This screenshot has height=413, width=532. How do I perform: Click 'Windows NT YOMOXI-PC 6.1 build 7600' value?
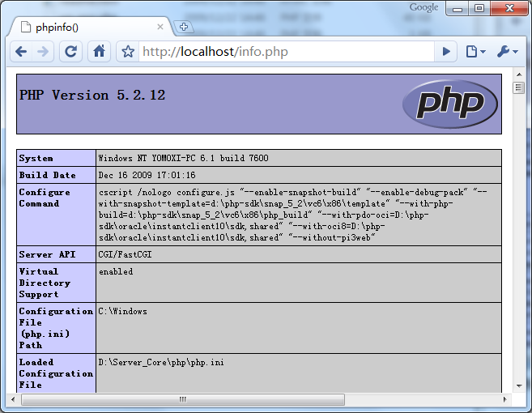183,158
